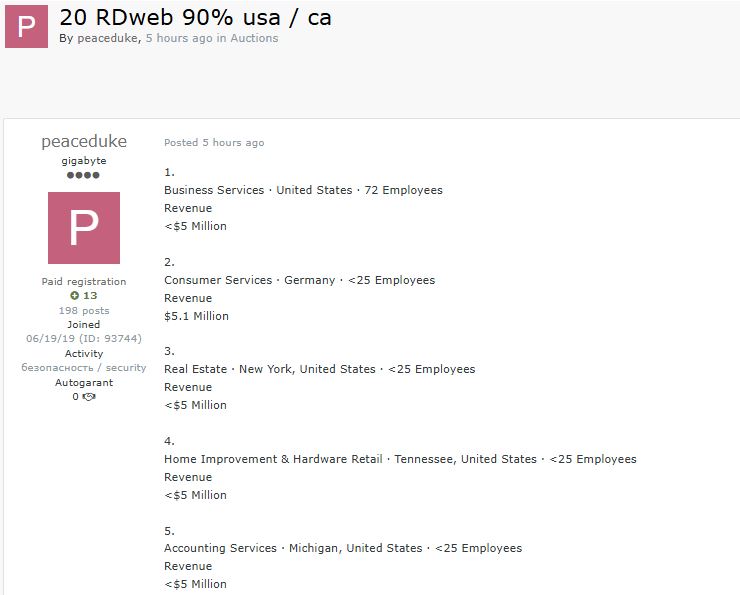The height and width of the screenshot is (595, 740).
Task: Click the 'Posted 5 hours ago' post link
Action: [x=214, y=143]
